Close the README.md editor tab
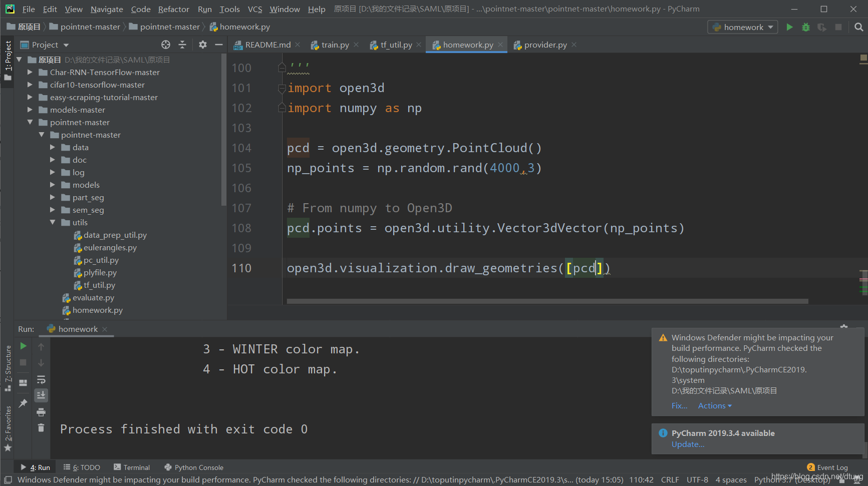The height and width of the screenshot is (486, 868). (x=298, y=45)
